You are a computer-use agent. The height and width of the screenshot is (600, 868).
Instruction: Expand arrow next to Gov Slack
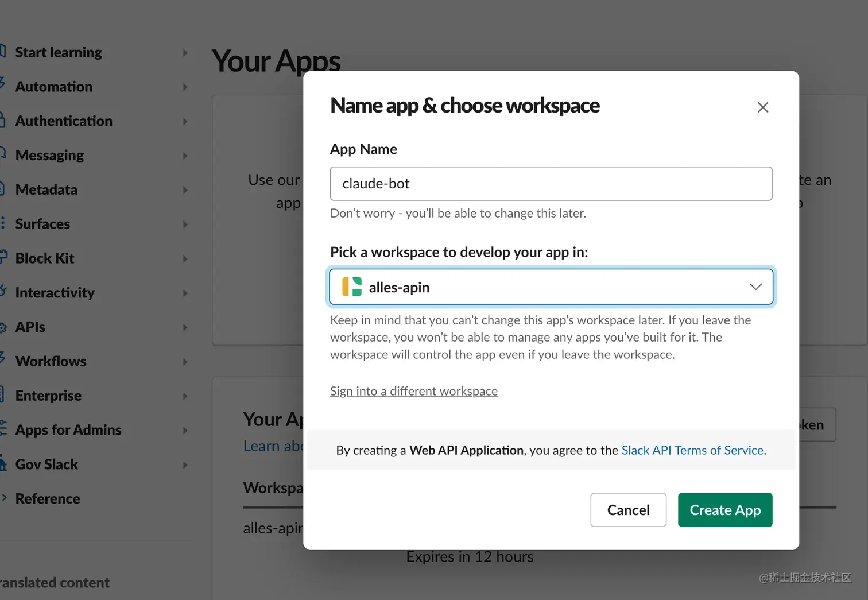pyautogui.click(x=185, y=465)
